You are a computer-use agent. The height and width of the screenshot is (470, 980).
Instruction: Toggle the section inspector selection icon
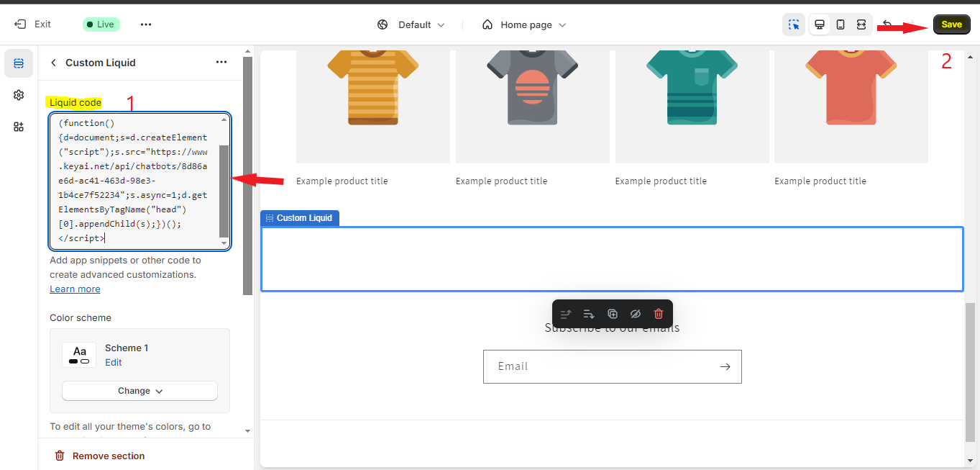tap(794, 24)
